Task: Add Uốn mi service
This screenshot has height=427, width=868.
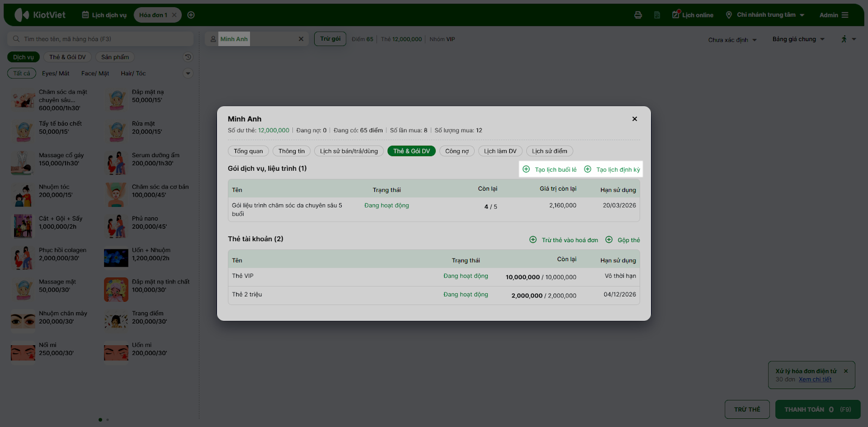Action: tap(147, 353)
